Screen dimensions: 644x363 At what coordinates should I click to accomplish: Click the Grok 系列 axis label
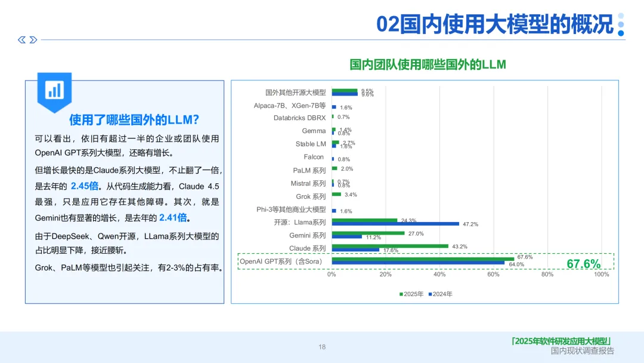(x=311, y=196)
